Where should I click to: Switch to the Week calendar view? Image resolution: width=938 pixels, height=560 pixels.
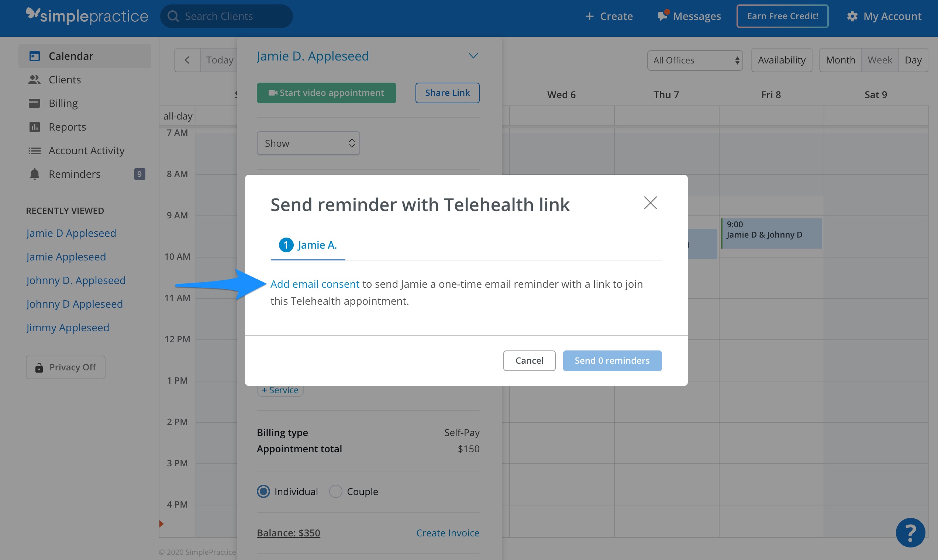pyautogui.click(x=880, y=59)
